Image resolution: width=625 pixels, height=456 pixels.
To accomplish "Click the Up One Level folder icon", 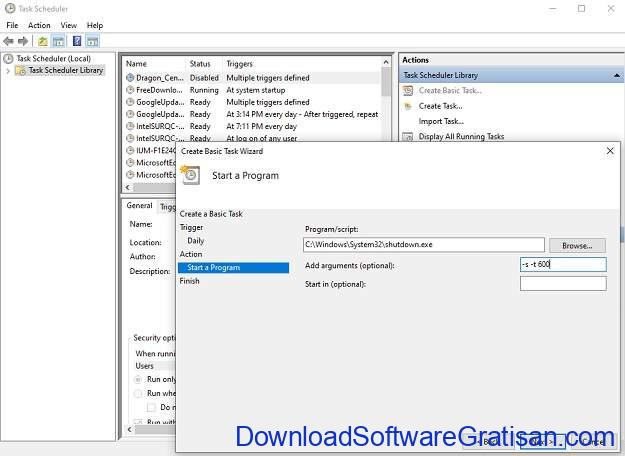I will pyautogui.click(x=43, y=41).
